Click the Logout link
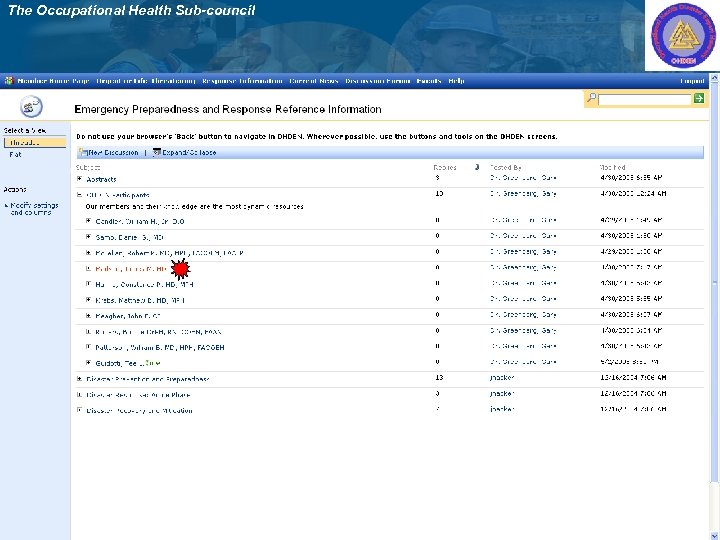This screenshot has height=540, width=720. (x=692, y=81)
